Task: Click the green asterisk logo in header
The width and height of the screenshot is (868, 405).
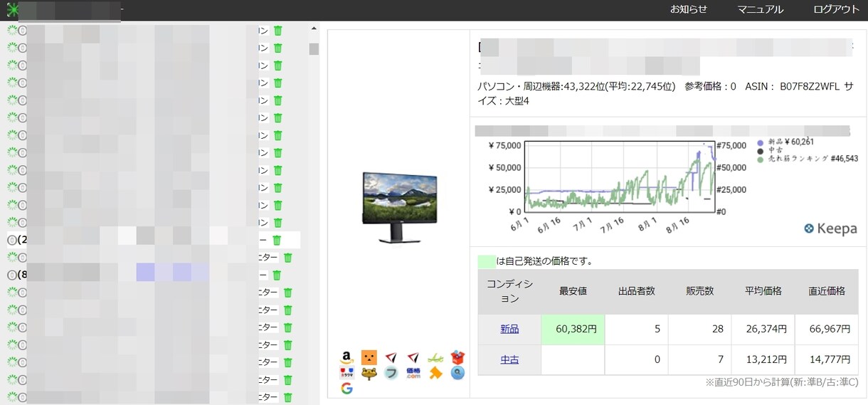Action: pos(12,10)
